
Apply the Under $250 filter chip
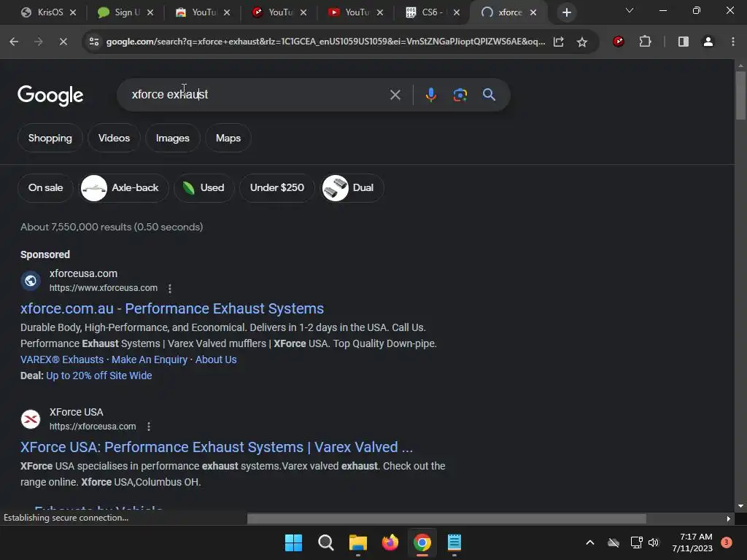[x=276, y=187]
